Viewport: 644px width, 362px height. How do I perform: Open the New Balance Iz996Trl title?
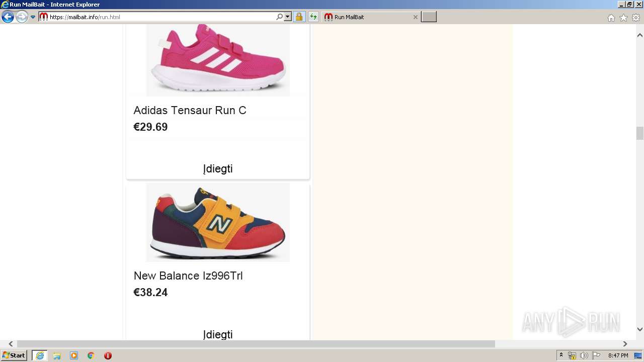pyautogui.click(x=188, y=276)
